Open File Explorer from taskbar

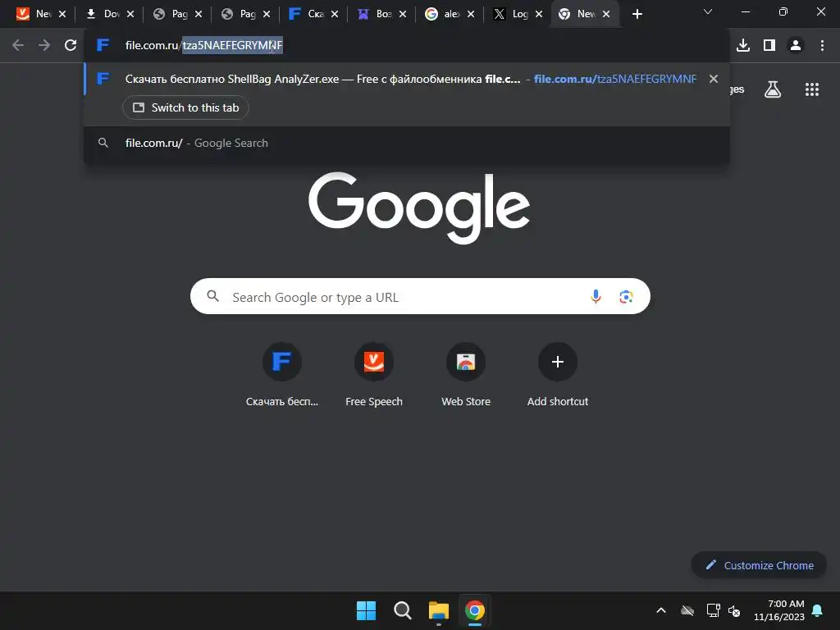click(x=438, y=610)
